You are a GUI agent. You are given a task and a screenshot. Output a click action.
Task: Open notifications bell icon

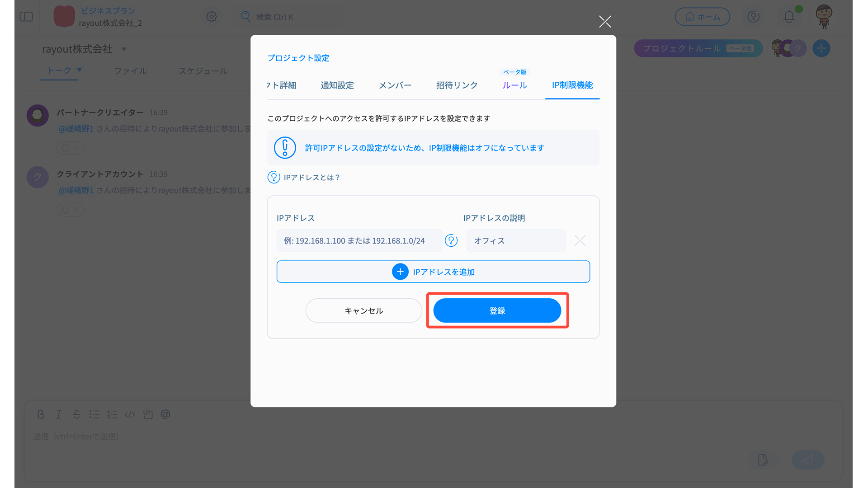[x=789, y=17]
